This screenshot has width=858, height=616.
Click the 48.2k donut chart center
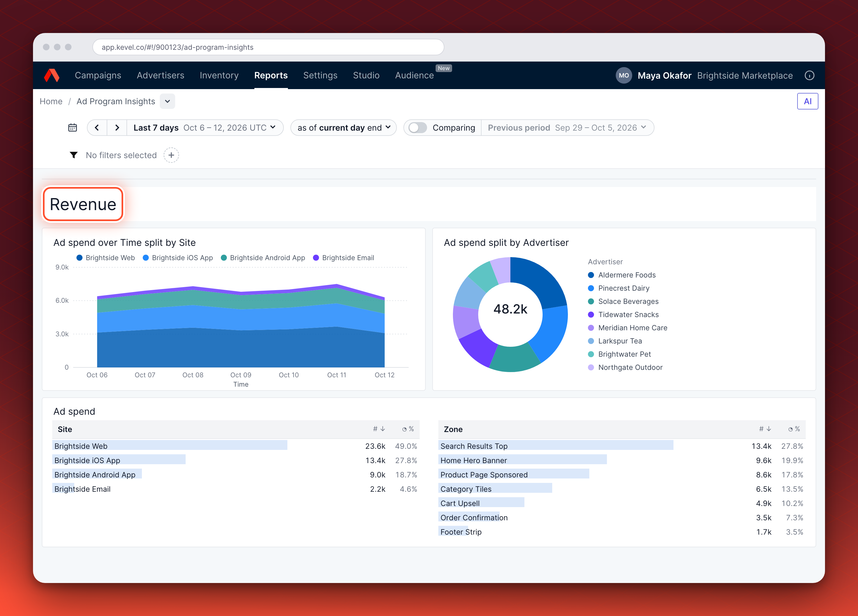coord(510,309)
